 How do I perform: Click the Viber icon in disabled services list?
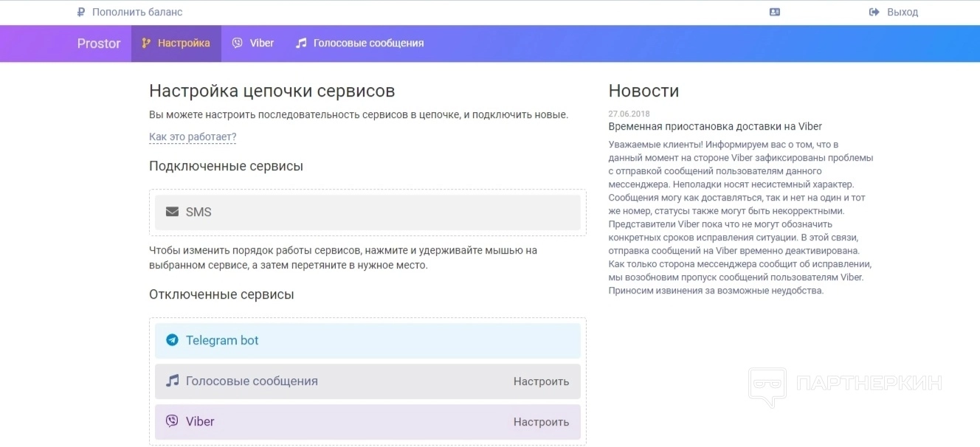[x=172, y=421]
